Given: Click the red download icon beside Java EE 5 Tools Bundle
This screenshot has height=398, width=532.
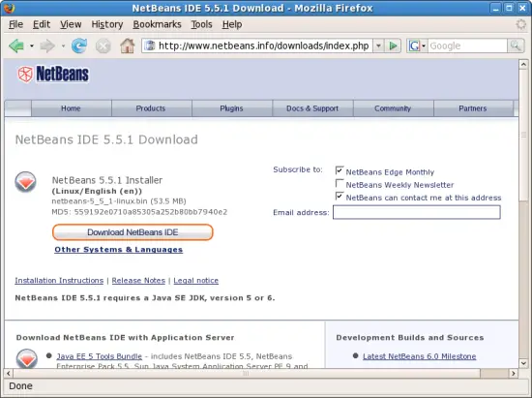Looking at the screenshot, I should click(x=26, y=358).
